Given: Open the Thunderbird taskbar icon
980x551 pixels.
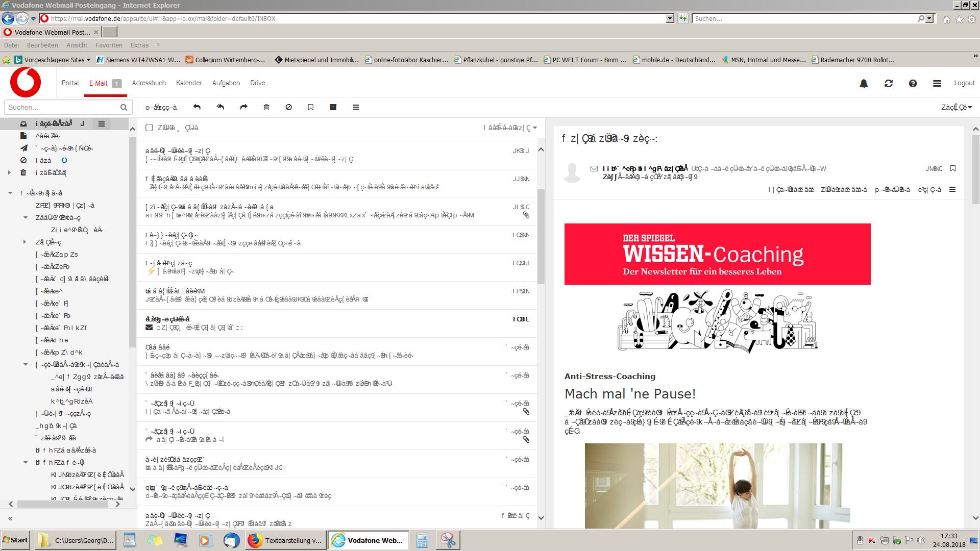Looking at the screenshot, I should pos(231,540).
